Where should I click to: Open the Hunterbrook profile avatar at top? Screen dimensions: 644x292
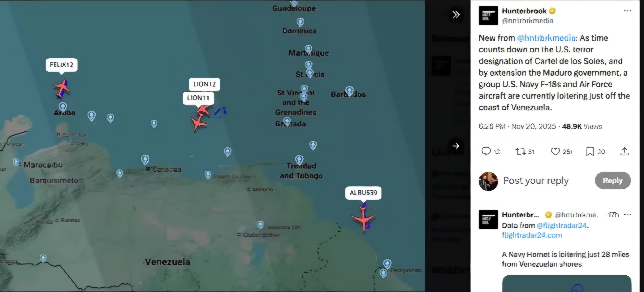point(488,16)
